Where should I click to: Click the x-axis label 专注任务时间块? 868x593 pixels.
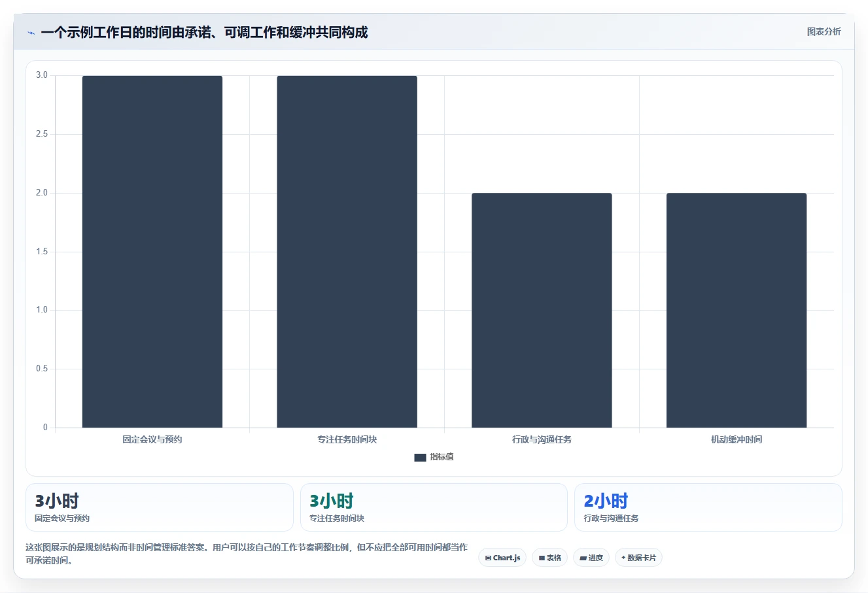347,439
